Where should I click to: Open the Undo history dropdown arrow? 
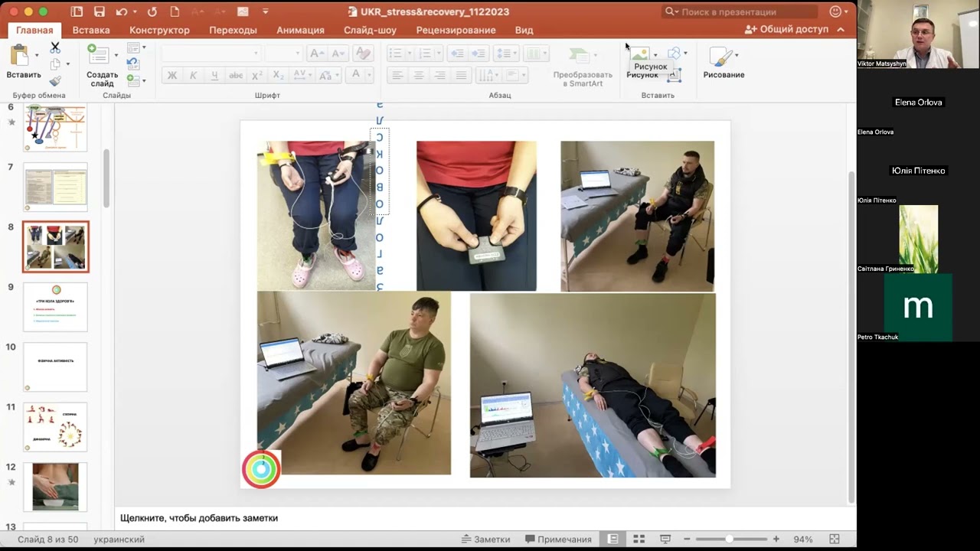pyautogui.click(x=133, y=11)
